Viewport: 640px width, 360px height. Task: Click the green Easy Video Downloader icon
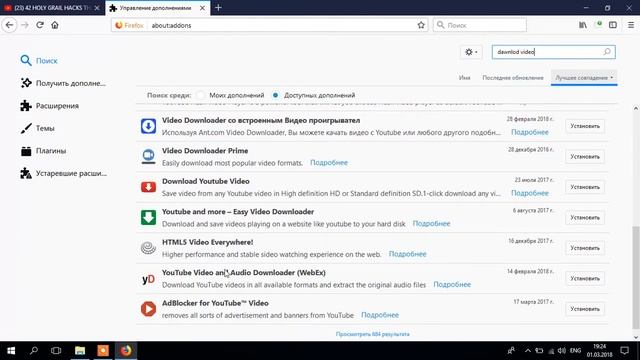[x=148, y=218]
